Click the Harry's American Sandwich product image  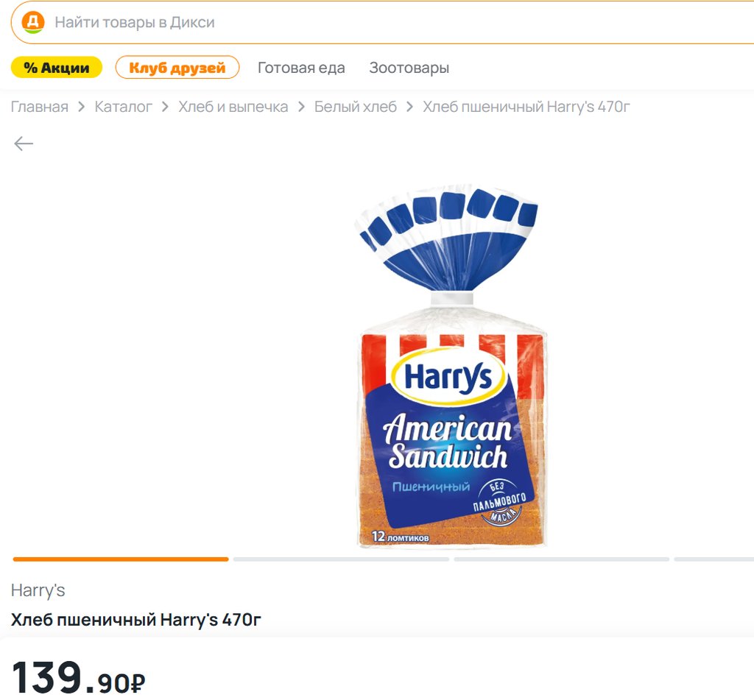coord(451,368)
